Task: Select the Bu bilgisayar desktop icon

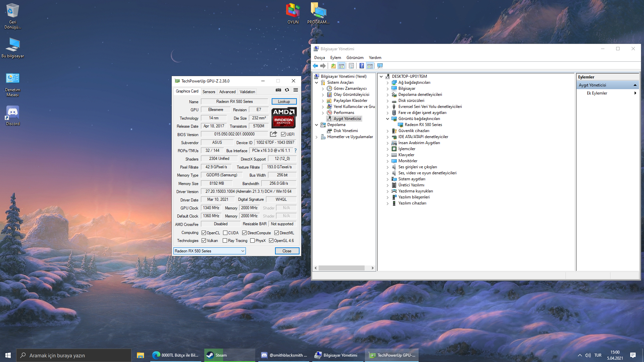Action: click(12, 48)
